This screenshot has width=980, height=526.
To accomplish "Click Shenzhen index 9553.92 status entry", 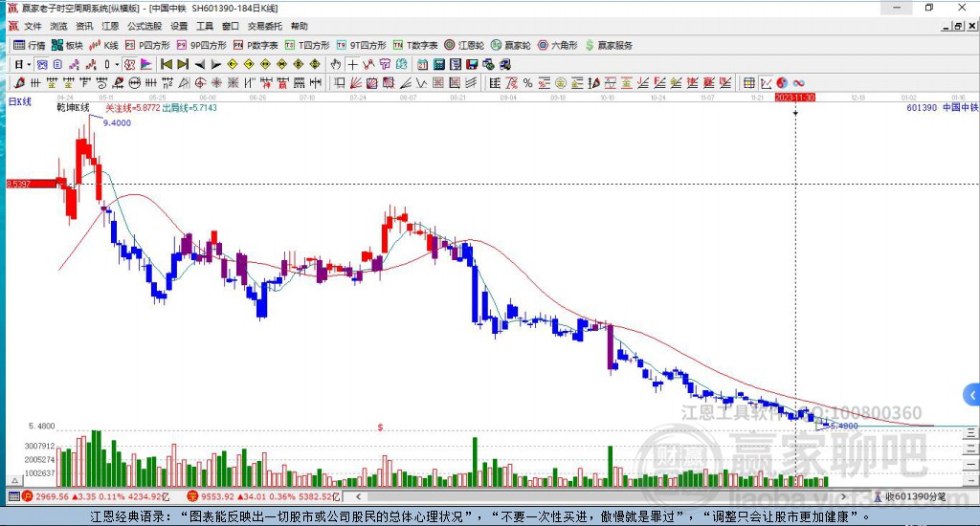I will coord(264,496).
